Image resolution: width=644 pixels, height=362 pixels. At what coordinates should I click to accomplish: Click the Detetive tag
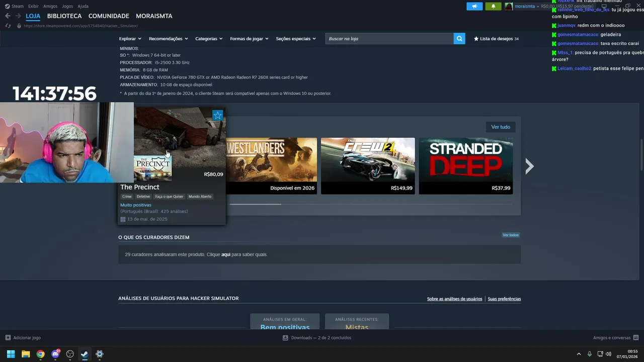point(143,197)
